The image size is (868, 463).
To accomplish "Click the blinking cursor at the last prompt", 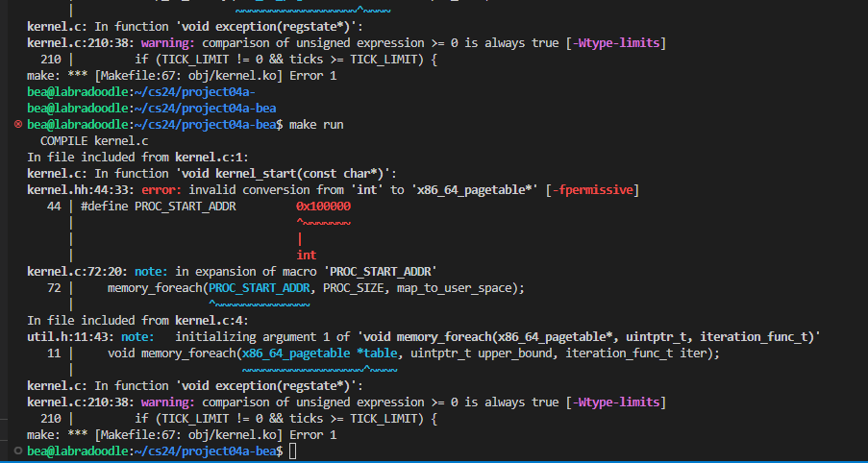I will 292,451.
